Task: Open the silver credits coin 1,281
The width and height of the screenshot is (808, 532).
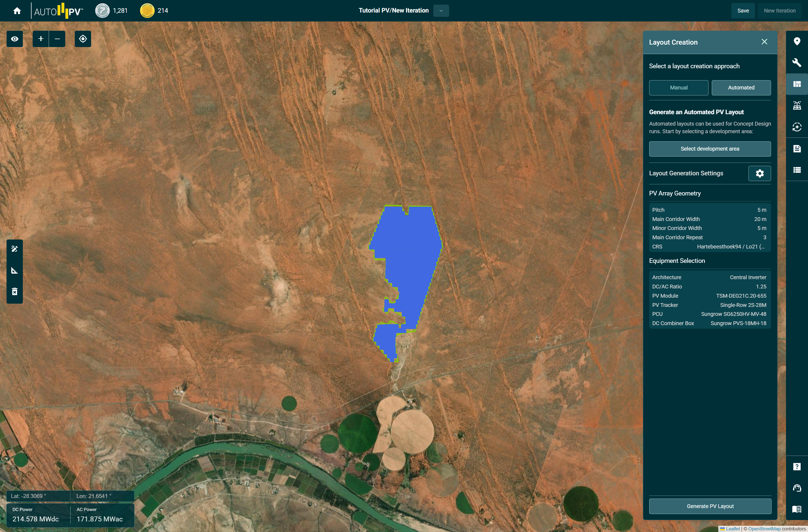Action: [x=102, y=11]
